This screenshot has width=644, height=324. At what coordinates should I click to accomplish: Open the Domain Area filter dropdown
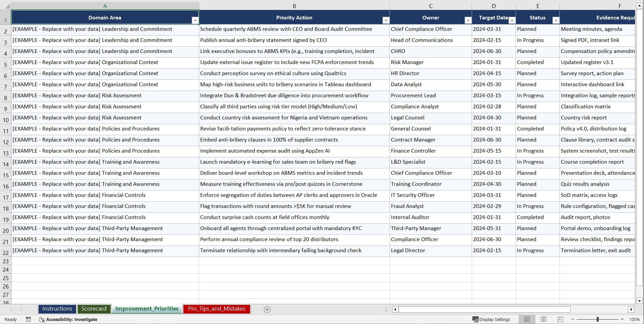pos(195,20)
